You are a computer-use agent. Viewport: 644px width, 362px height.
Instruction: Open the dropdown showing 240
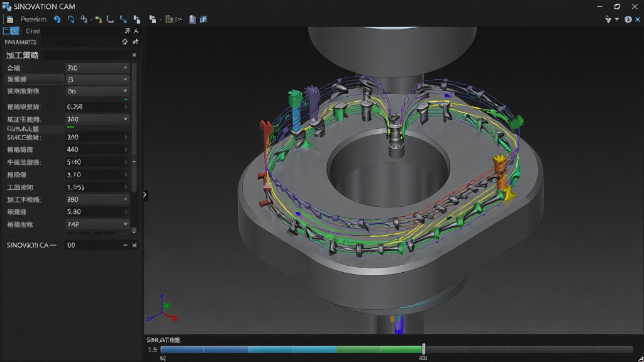97,119
